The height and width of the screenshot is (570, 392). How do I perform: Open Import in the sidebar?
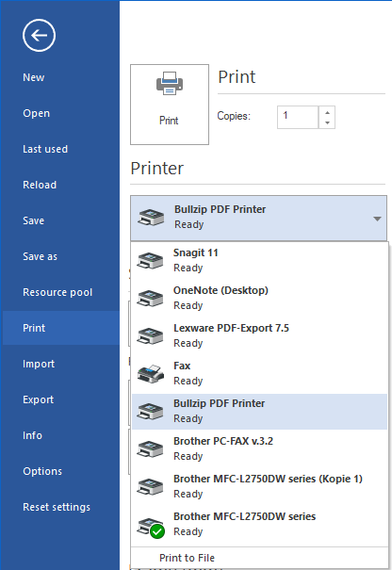(39, 364)
